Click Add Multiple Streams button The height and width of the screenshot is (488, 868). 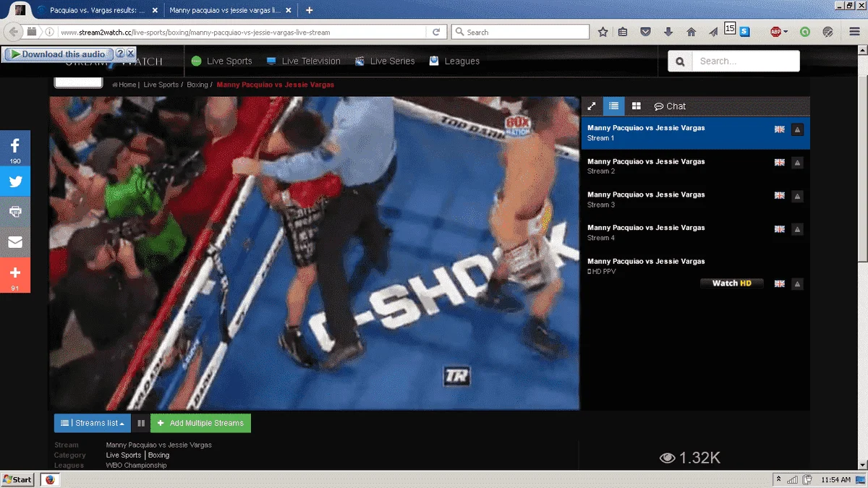click(200, 423)
